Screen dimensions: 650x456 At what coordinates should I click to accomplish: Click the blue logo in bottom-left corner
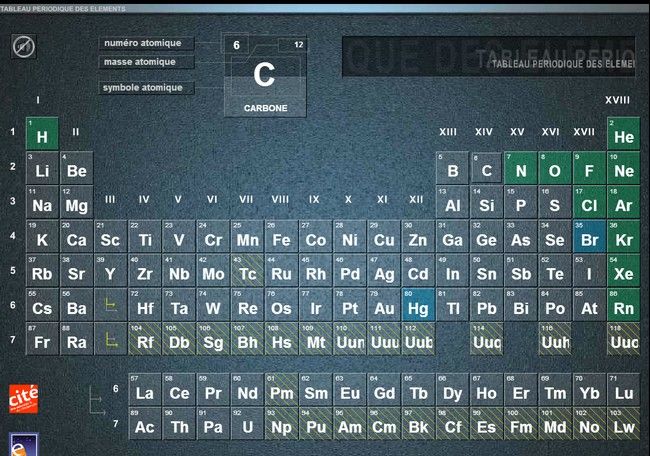pyautogui.click(x=23, y=444)
